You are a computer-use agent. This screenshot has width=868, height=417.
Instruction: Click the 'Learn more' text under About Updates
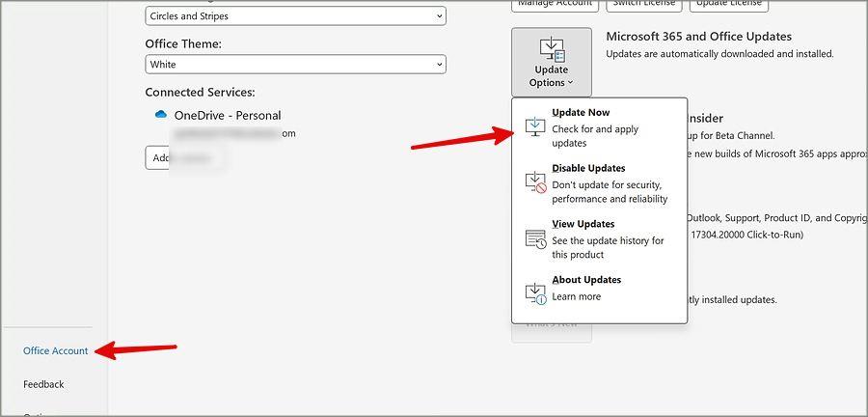(577, 296)
